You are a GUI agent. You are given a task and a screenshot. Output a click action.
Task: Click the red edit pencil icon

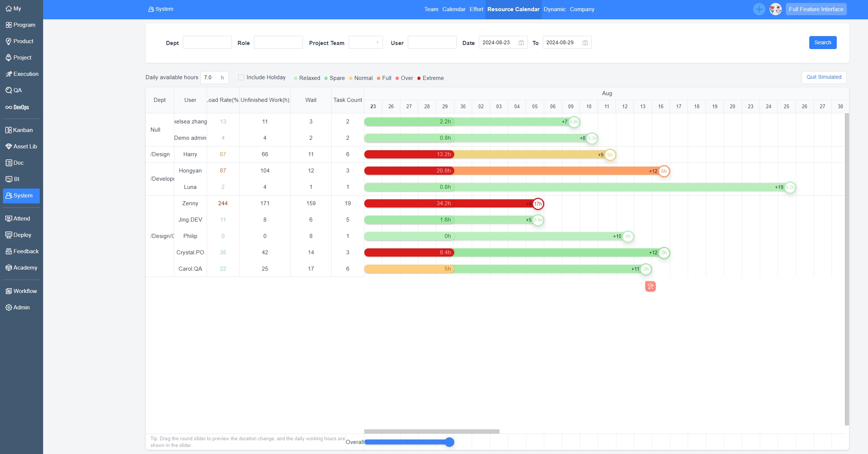pos(650,286)
